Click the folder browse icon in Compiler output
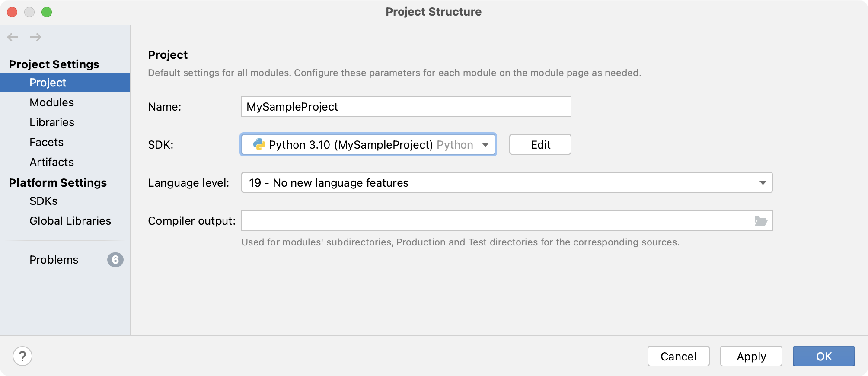This screenshot has width=868, height=376. tap(760, 221)
